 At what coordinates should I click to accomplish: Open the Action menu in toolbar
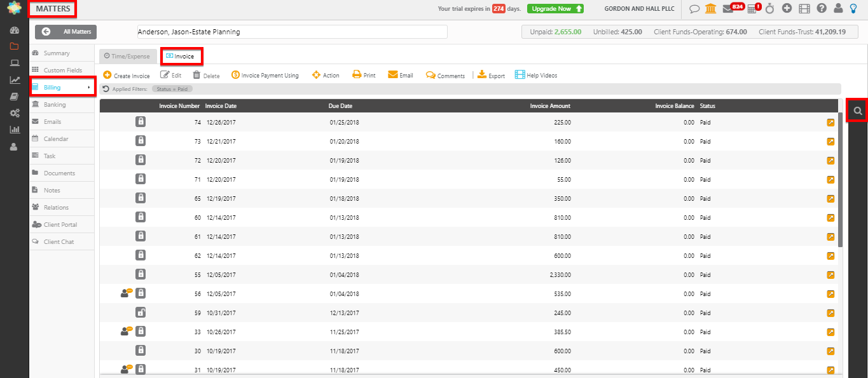pos(326,75)
